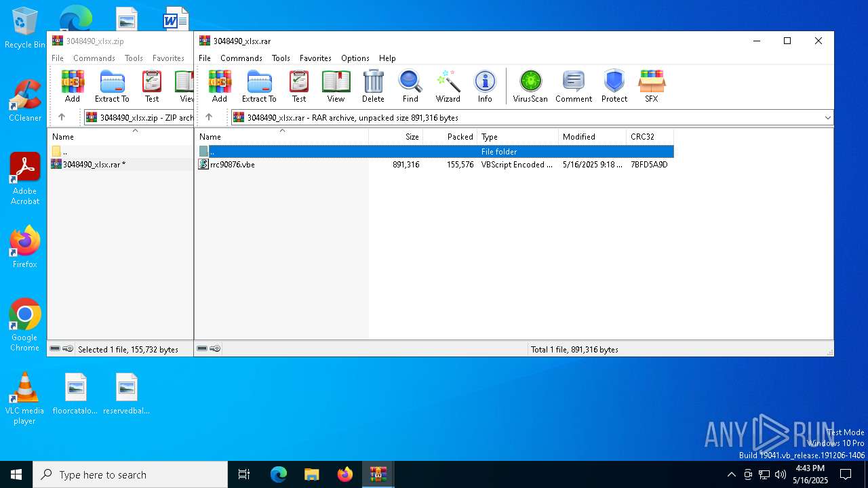Go up one level in zip window
Screen dimensions: 868x488
point(62,117)
